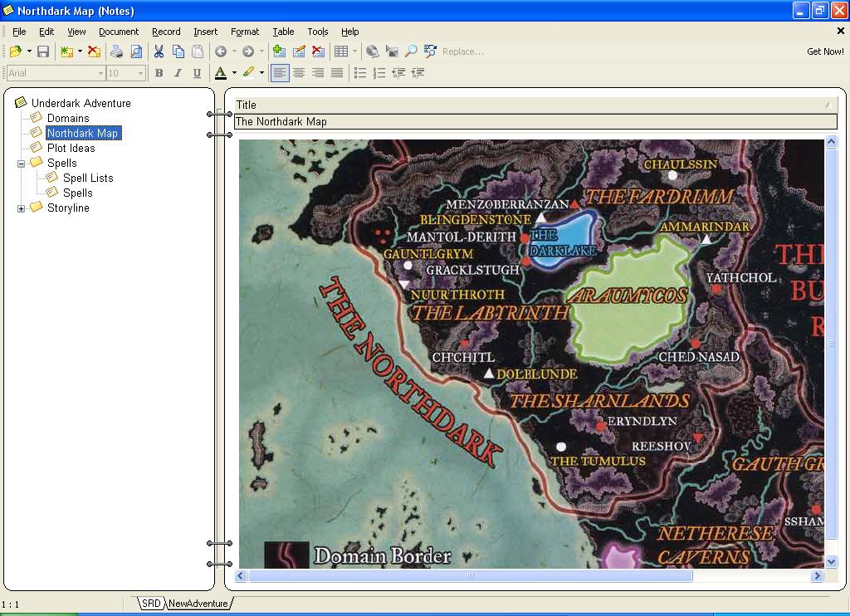
Task: Select the Underdark Adventure root node
Action: point(81,103)
